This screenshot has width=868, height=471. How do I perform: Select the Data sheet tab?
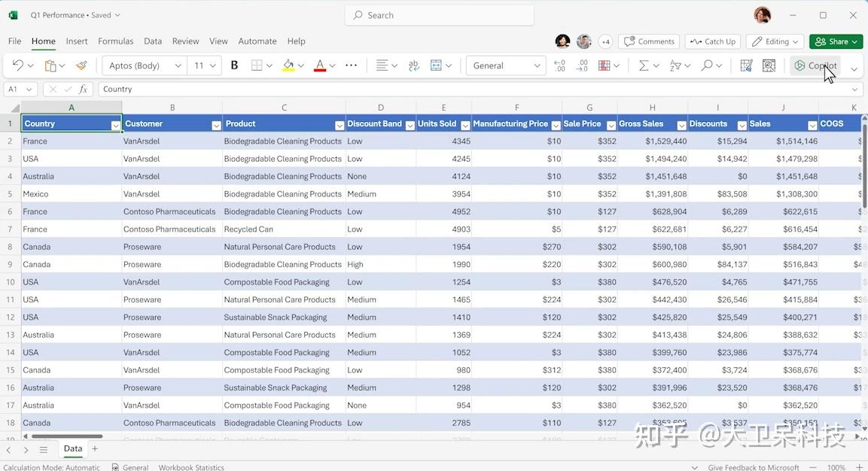pos(72,449)
